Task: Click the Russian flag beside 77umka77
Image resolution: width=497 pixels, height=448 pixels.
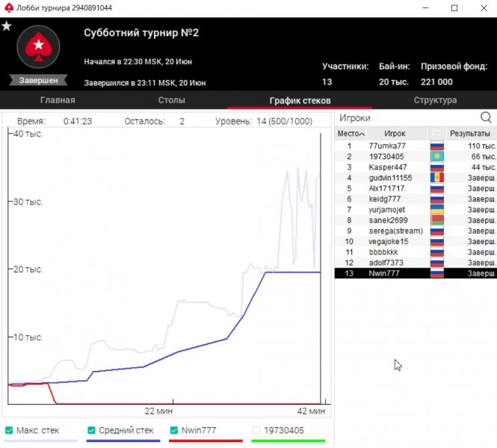Action: click(x=436, y=146)
